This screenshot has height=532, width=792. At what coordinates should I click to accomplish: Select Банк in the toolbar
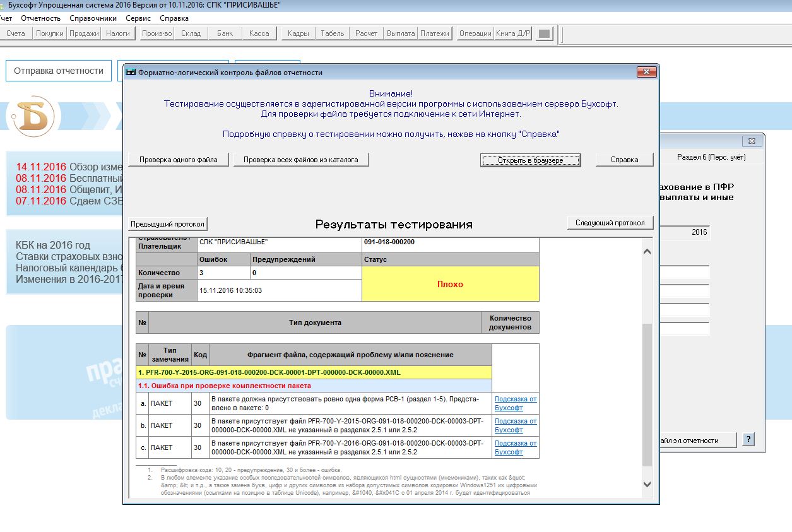tap(225, 33)
